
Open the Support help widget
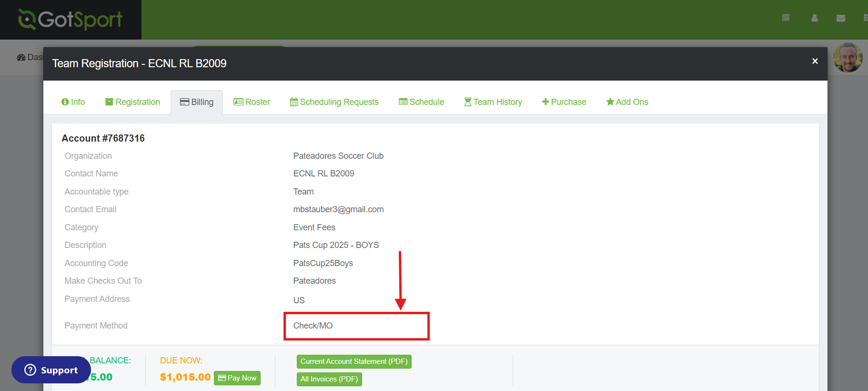pyautogui.click(x=51, y=370)
